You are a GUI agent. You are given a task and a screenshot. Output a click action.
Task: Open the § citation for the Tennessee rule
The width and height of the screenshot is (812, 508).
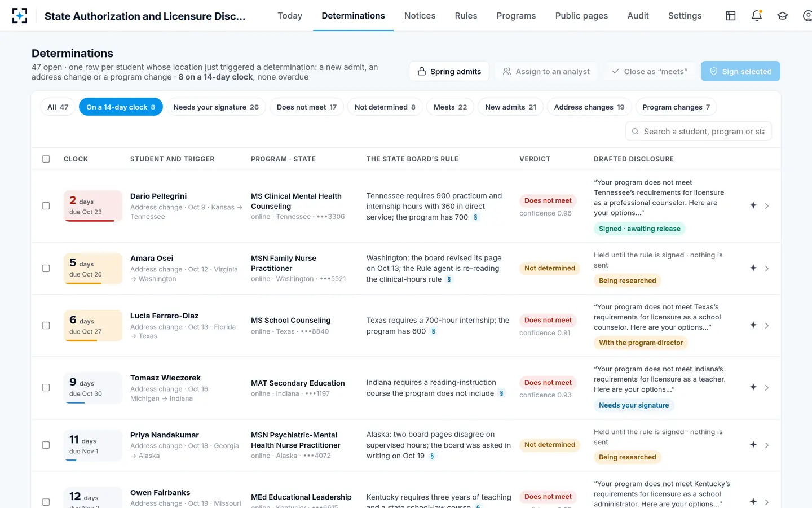pos(476,217)
